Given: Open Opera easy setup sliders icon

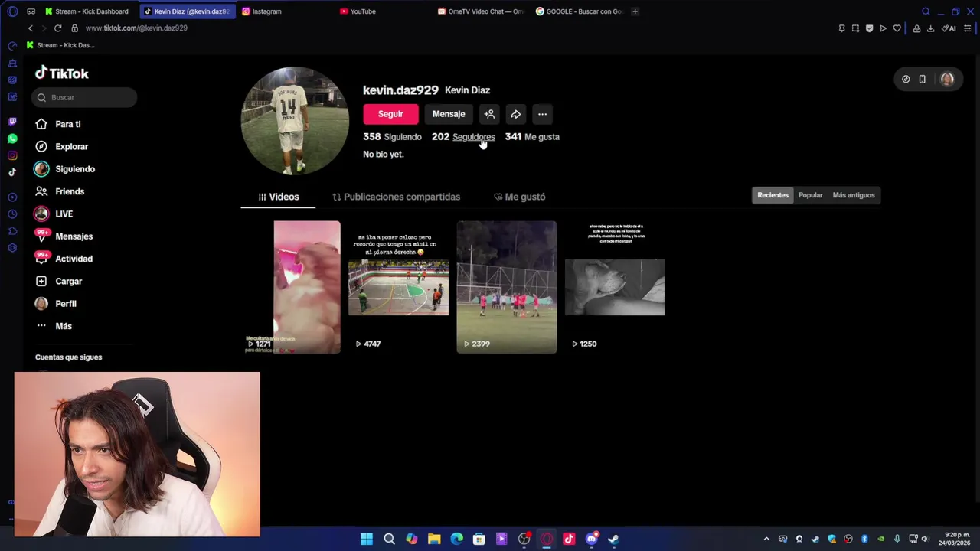Looking at the screenshot, I should pos(968,28).
